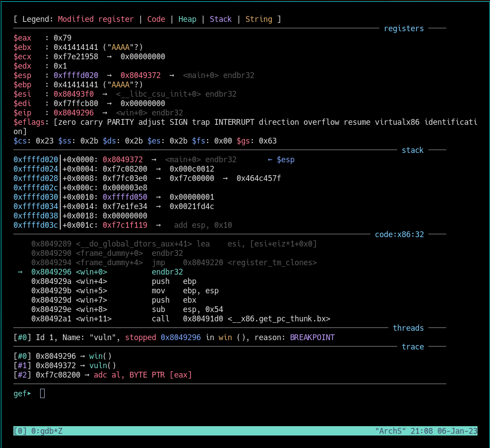
Task: Click the gef command prompt cursor
Action: coord(42,393)
